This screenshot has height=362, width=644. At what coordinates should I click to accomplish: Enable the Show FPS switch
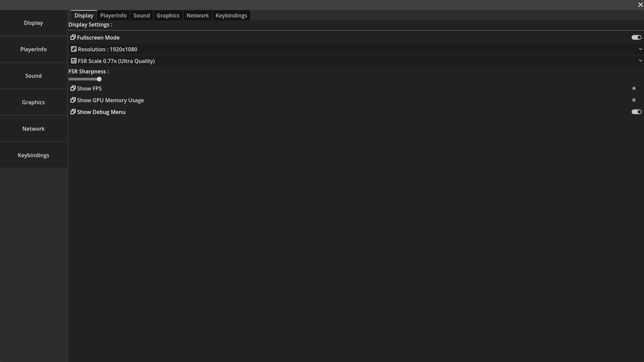636,88
